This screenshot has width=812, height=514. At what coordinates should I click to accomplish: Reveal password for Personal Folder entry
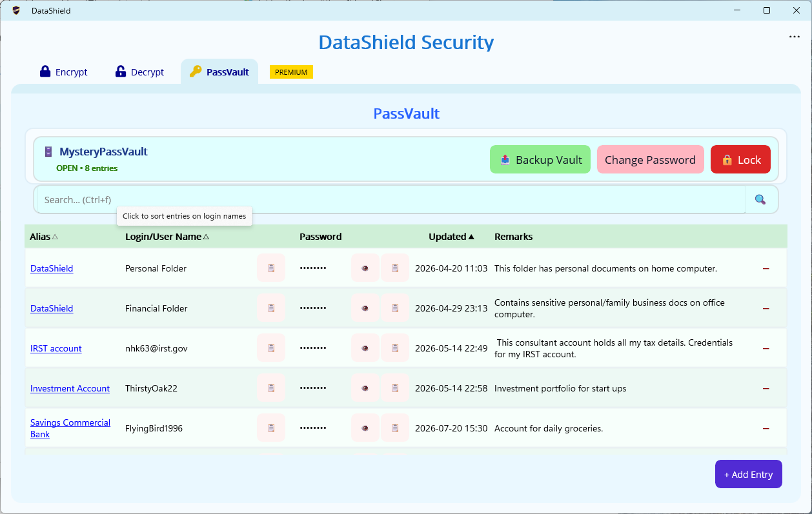coord(365,268)
